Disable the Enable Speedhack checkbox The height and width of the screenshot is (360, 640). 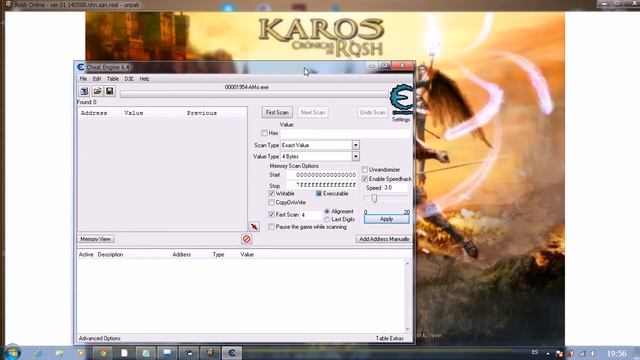[364, 179]
